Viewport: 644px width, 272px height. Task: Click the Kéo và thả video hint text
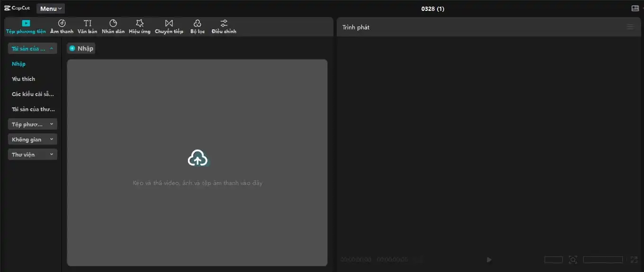197,183
